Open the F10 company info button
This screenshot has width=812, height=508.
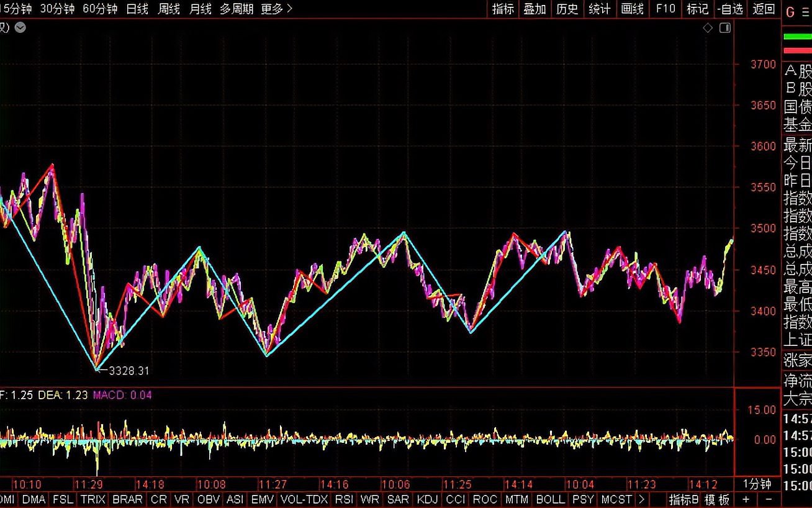(665, 9)
